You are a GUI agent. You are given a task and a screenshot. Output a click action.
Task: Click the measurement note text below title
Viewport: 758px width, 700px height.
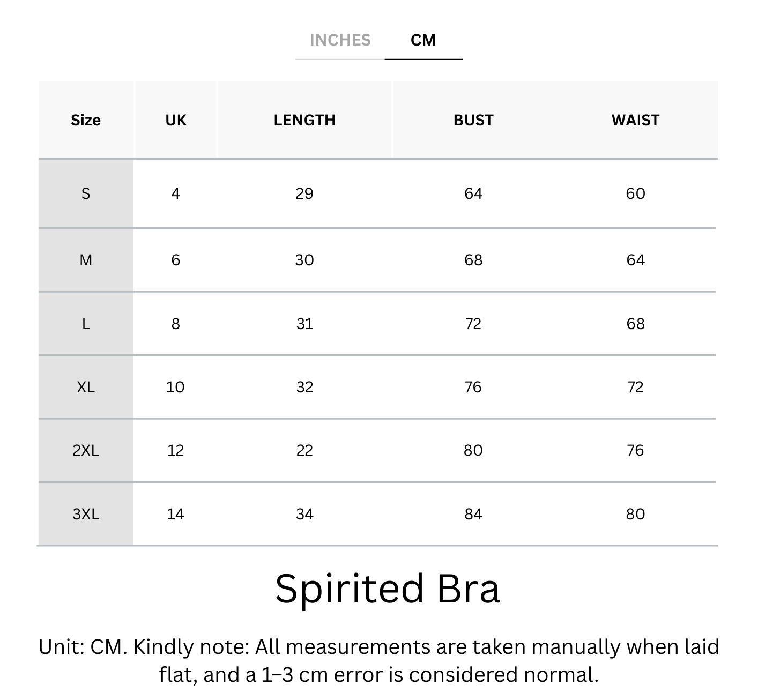coord(378,660)
